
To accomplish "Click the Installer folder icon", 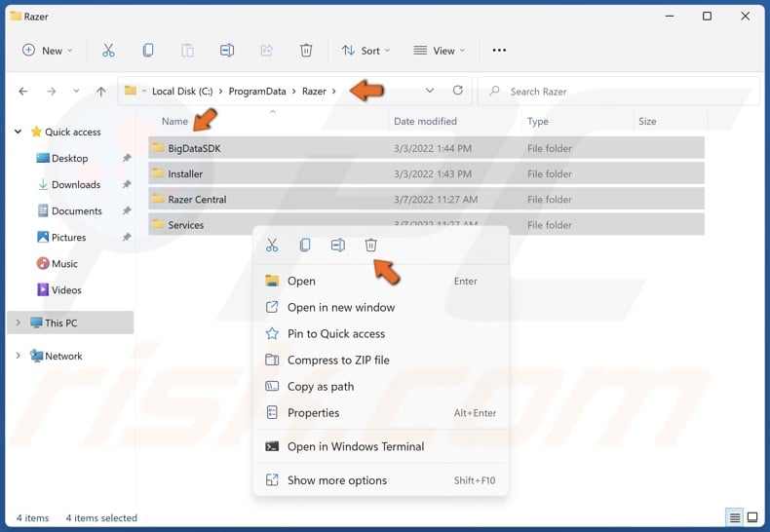I will (x=158, y=172).
